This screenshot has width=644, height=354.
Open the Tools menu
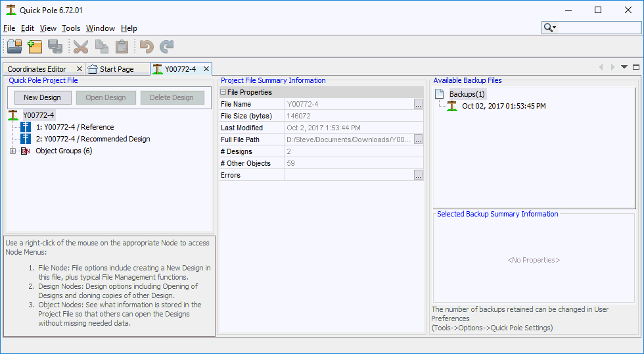click(71, 28)
